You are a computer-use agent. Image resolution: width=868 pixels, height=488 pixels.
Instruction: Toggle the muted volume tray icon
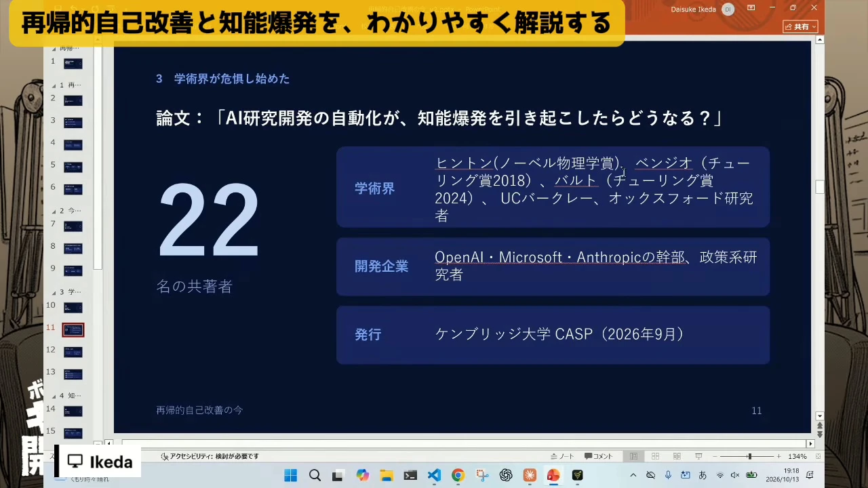click(x=736, y=475)
